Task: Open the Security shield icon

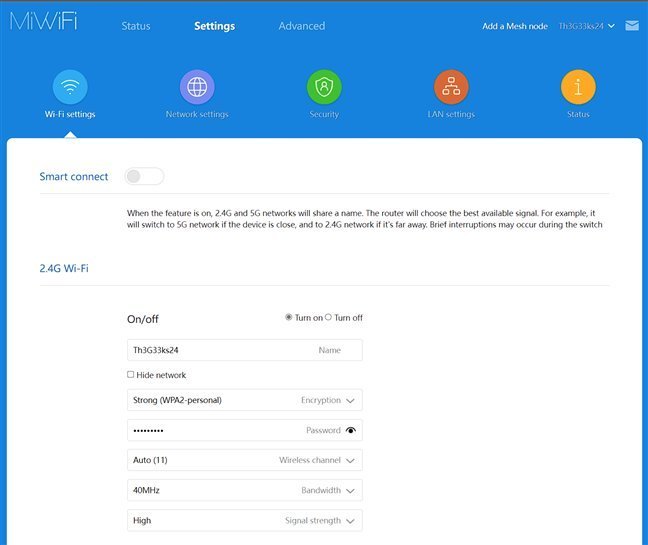Action: (x=324, y=87)
